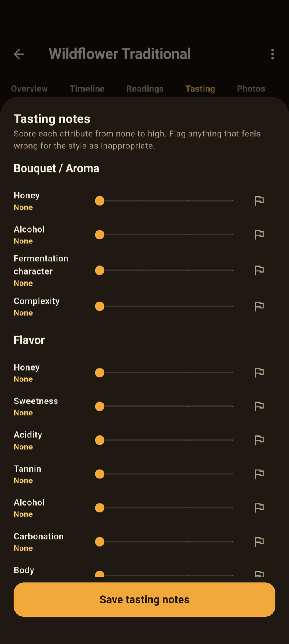This screenshot has width=289, height=644.
Task: Switch to the Overview tab
Action: click(x=29, y=89)
